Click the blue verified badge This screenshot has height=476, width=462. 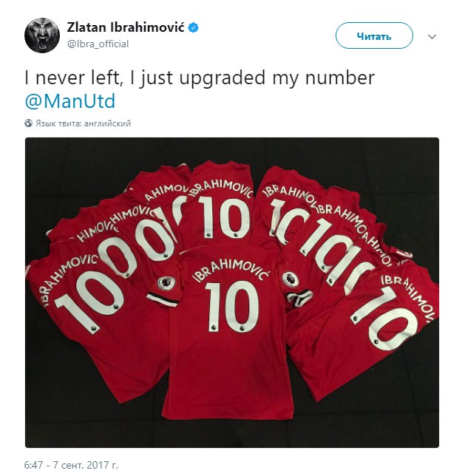coord(194,28)
